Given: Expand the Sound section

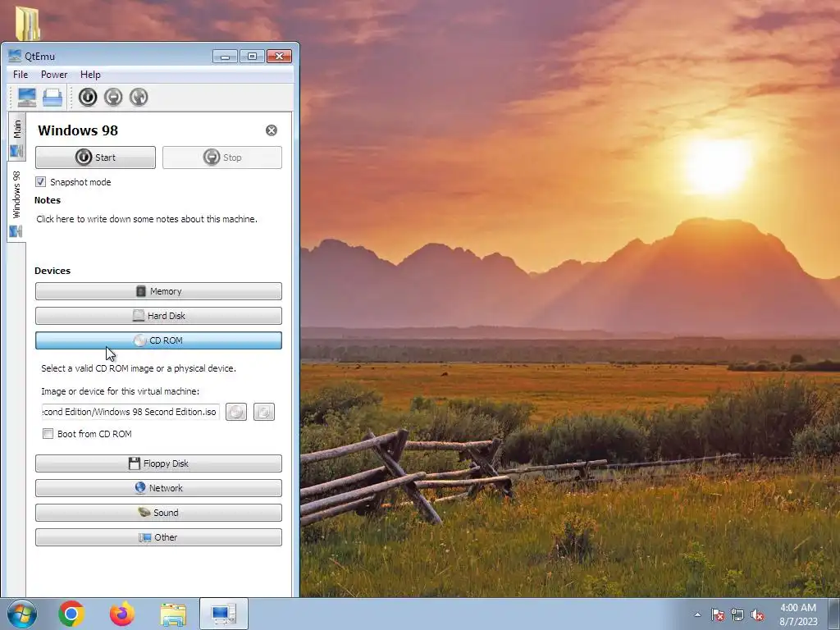Looking at the screenshot, I should tap(158, 514).
